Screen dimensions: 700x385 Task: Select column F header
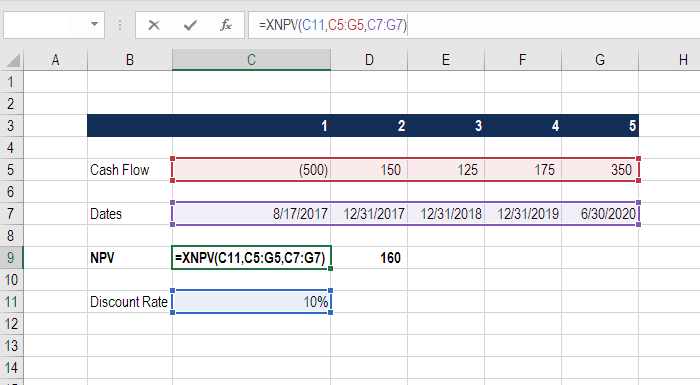[523, 60]
